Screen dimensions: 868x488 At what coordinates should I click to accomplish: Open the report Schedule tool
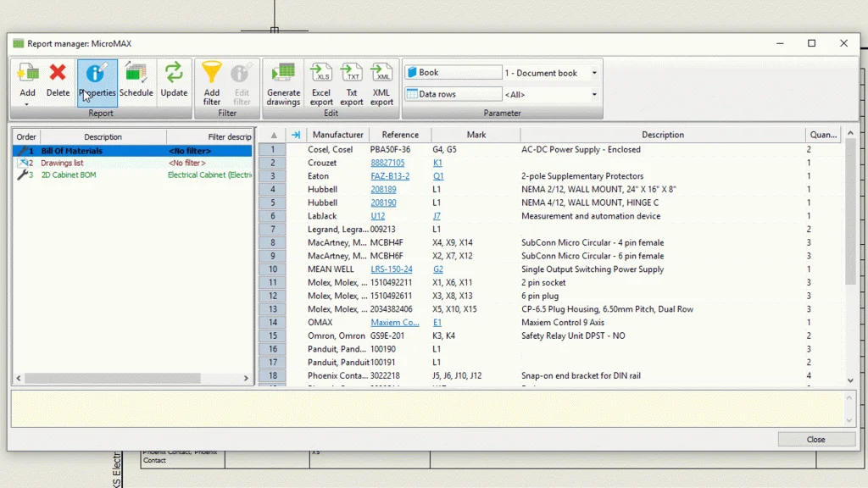coord(136,75)
